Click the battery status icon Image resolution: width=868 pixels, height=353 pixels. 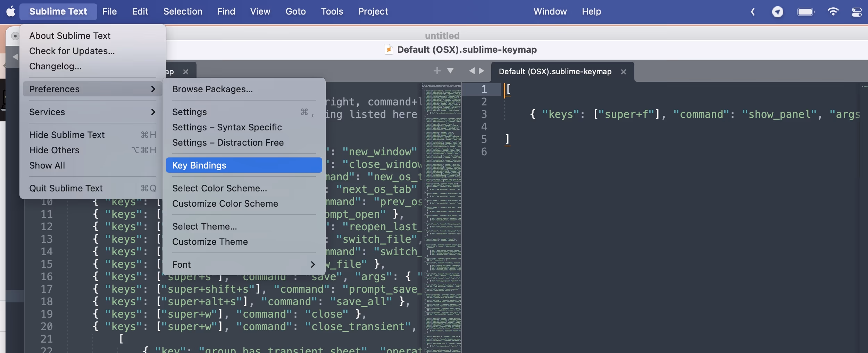click(x=806, y=12)
